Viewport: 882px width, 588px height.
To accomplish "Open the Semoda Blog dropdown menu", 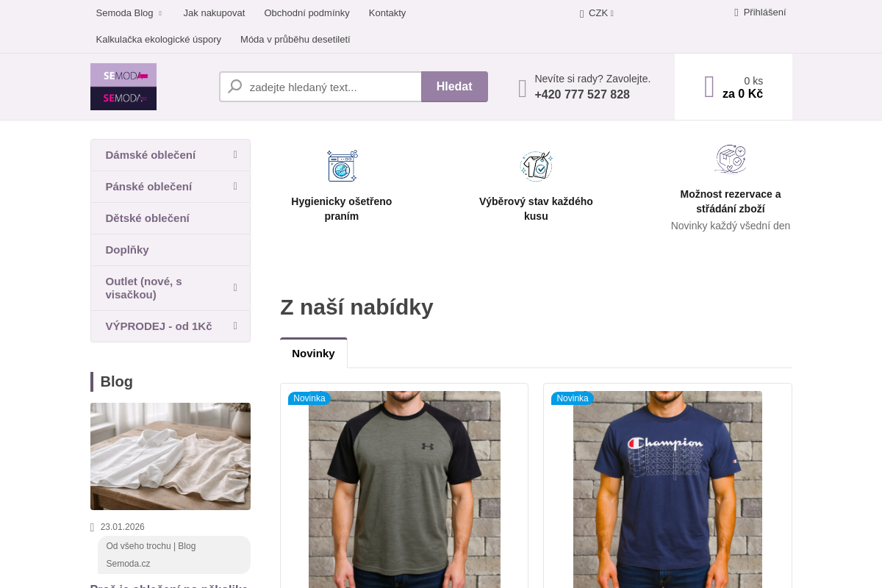I will click(129, 12).
